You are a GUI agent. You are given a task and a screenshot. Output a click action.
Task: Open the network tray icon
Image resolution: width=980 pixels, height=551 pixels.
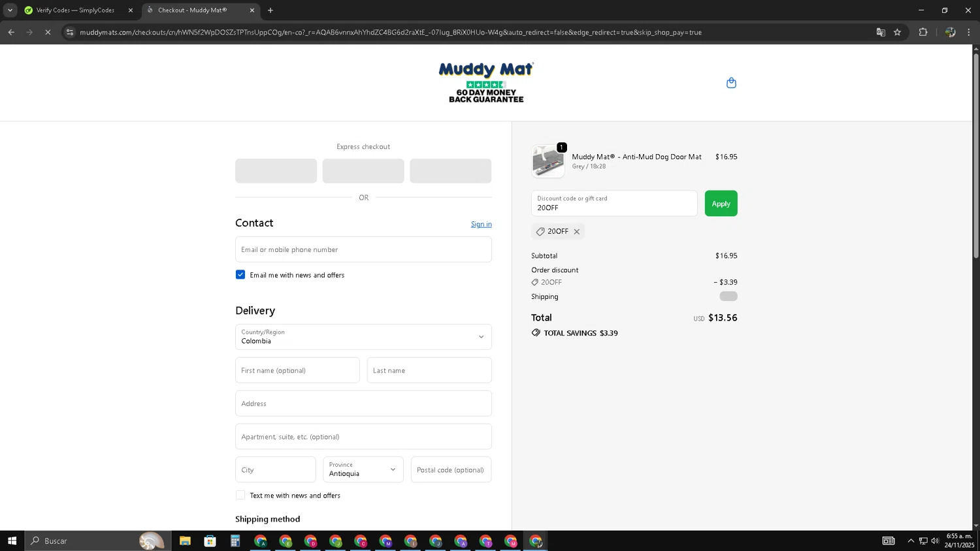(923, 541)
